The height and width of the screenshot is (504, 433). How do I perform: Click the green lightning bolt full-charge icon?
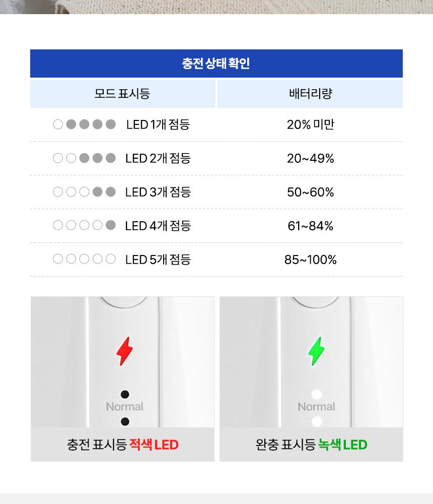(316, 350)
